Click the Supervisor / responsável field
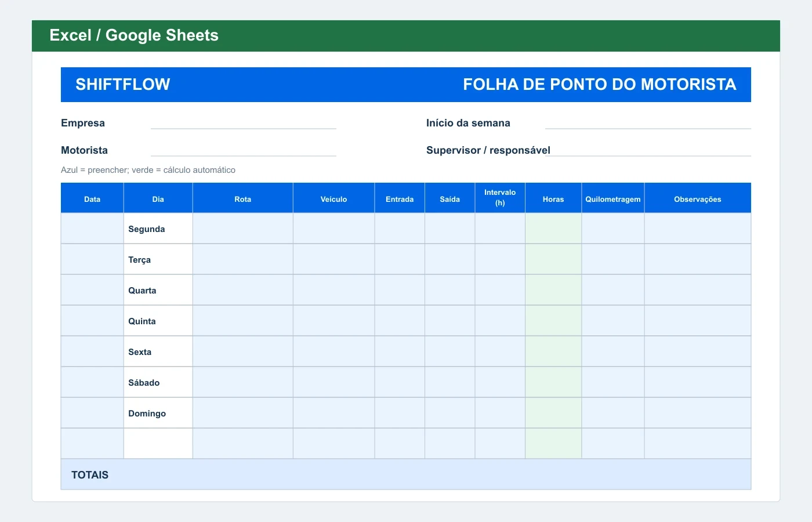The image size is (812, 522). 648,150
